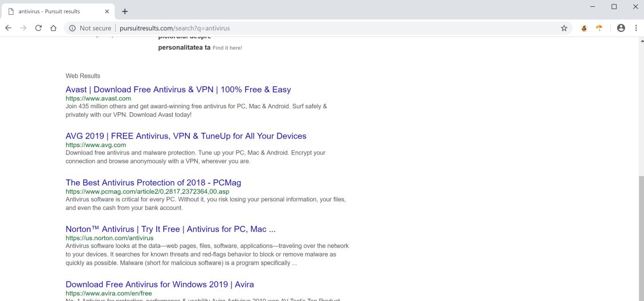Open the user profile avatar menu
644x301 pixels.
pos(621,28)
